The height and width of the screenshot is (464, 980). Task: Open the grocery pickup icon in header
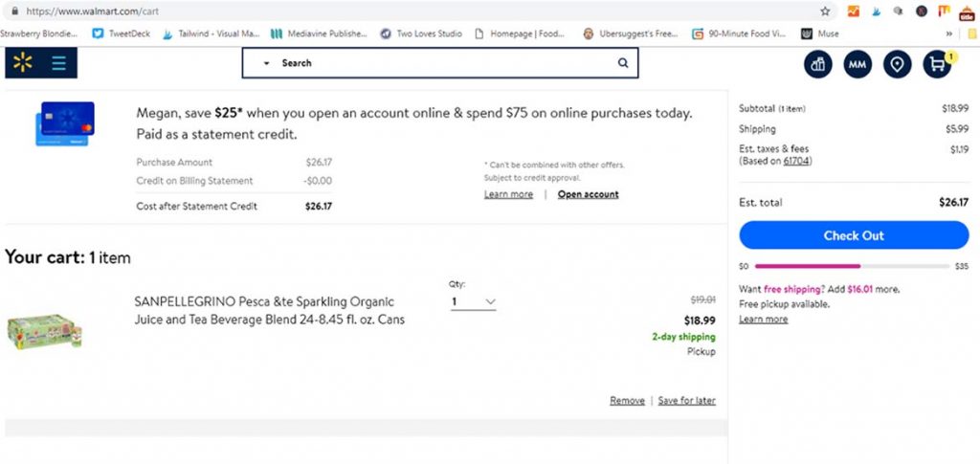point(817,64)
